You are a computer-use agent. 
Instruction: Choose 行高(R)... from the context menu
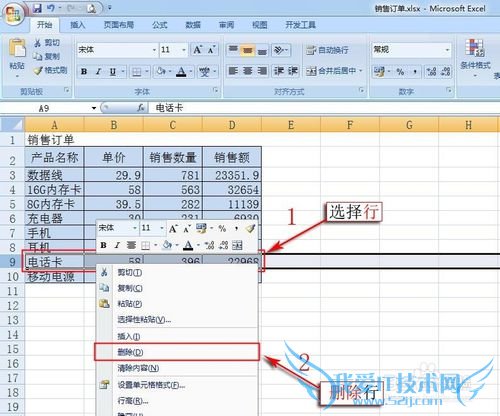tap(177, 401)
